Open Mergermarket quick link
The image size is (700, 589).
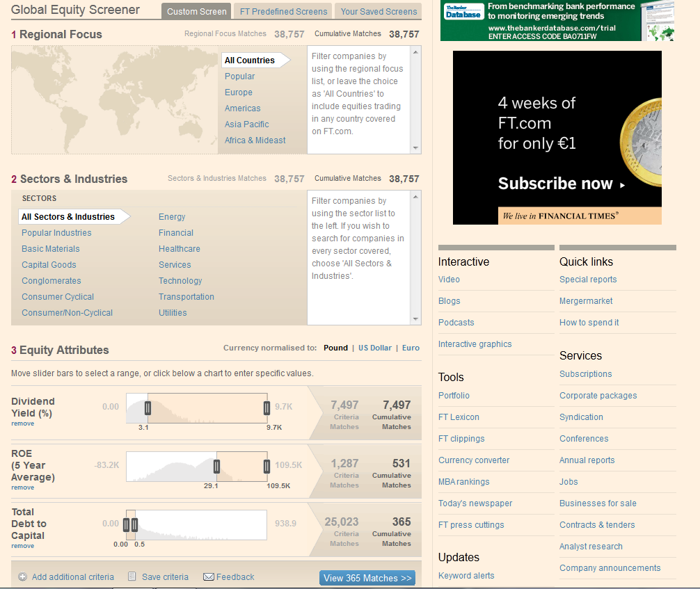[x=586, y=301]
